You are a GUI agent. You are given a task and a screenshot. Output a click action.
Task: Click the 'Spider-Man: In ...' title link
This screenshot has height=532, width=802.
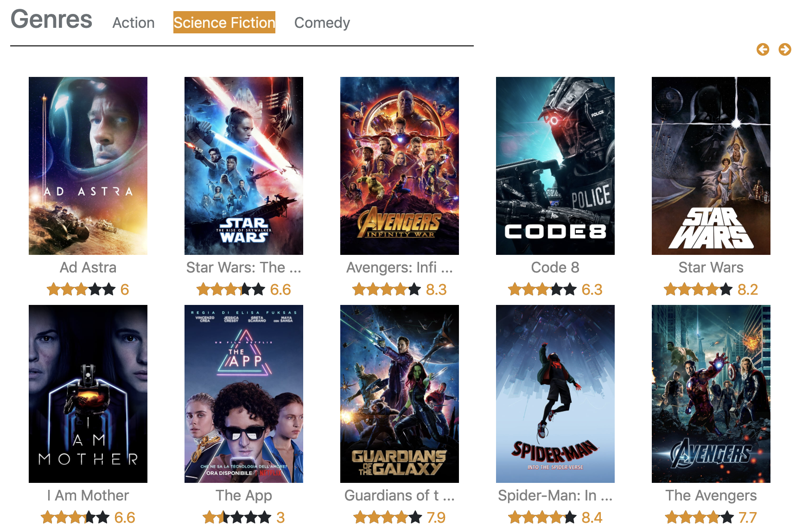tap(555, 495)
